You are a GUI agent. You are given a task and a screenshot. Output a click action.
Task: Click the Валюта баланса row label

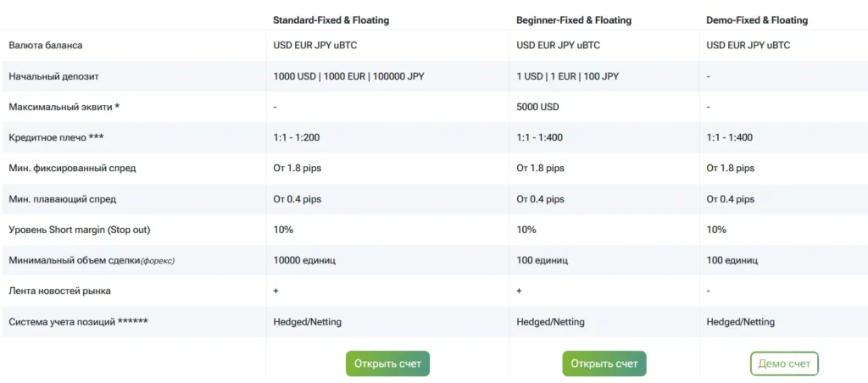click(46, 46)
